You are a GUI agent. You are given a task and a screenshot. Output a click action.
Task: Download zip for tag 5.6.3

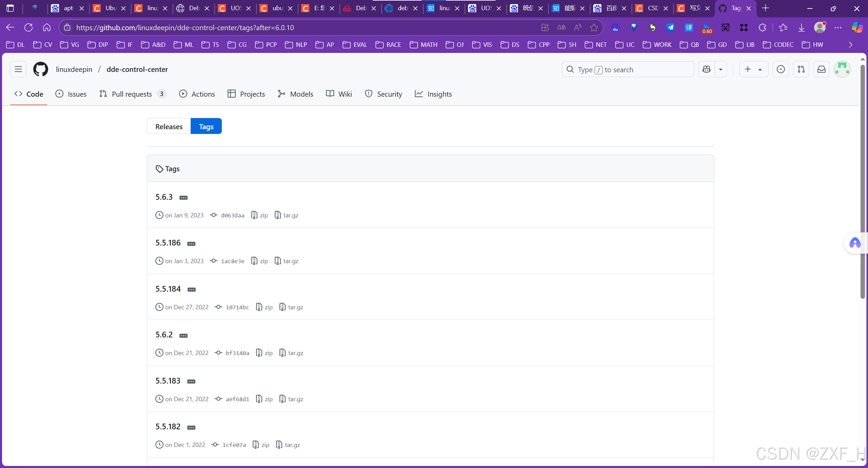(x=259, y=215)
